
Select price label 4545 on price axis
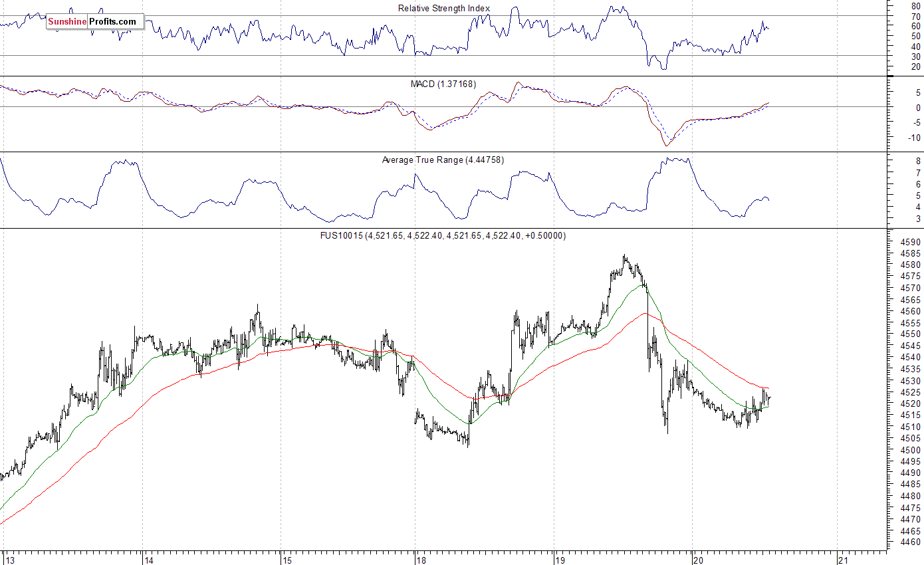coord(912,346)
